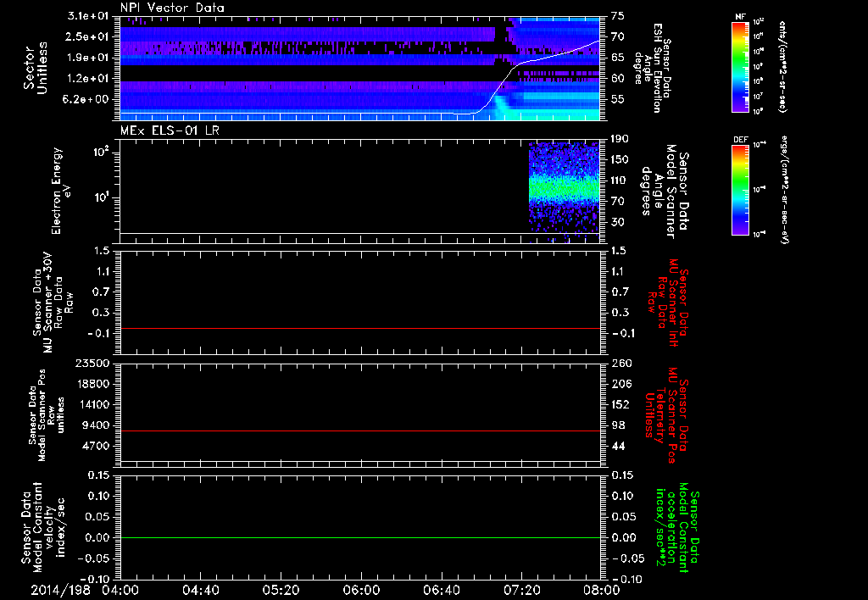
Task: Click the '98' telemetry axis tick
Action: [x=618, y=425]
